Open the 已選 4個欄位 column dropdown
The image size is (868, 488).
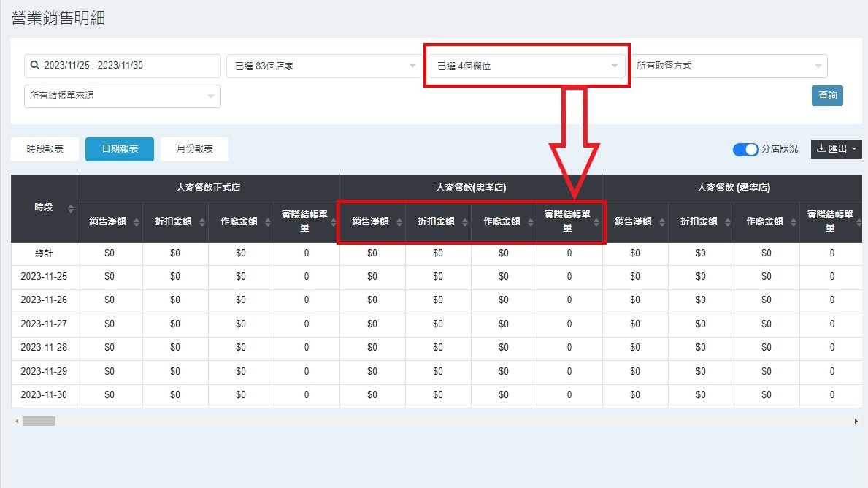526,66
